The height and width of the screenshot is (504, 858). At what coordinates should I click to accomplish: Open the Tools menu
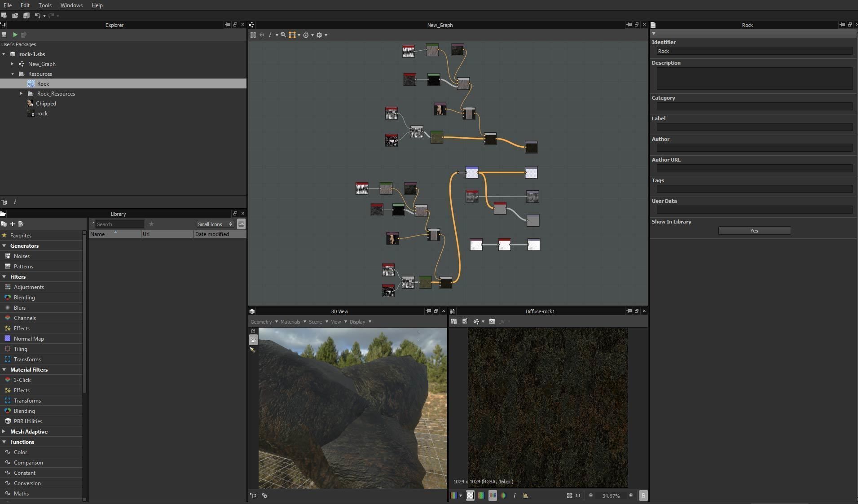coord(45,5)
